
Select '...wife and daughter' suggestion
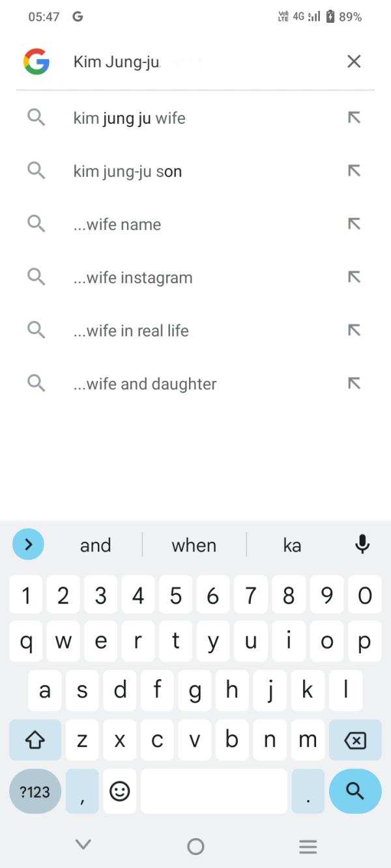(x=145, y=384)
